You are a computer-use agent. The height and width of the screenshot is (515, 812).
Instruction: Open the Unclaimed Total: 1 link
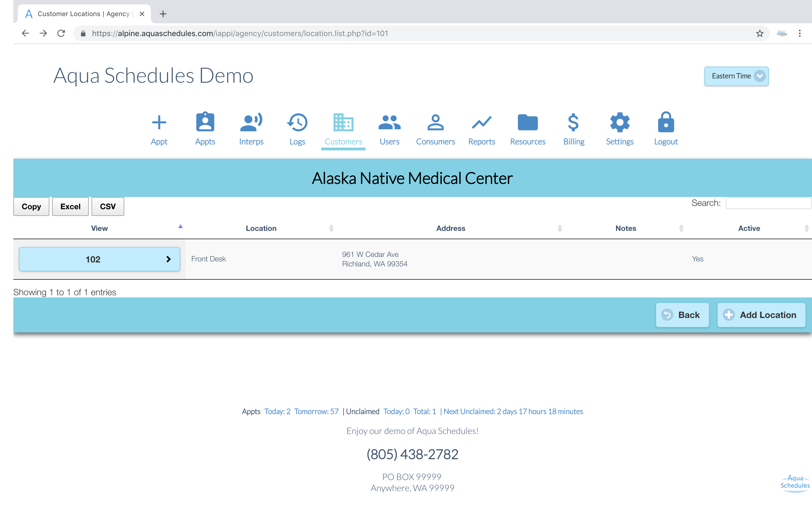(x=425, y=412)
